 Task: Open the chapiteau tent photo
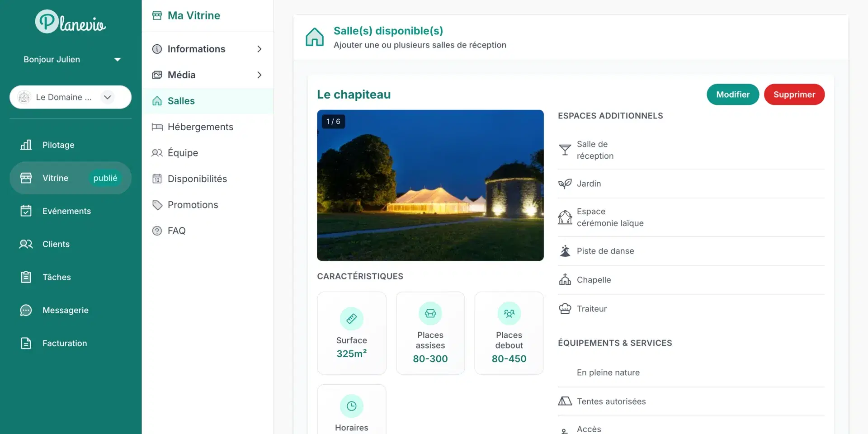[x=430, y=185]
